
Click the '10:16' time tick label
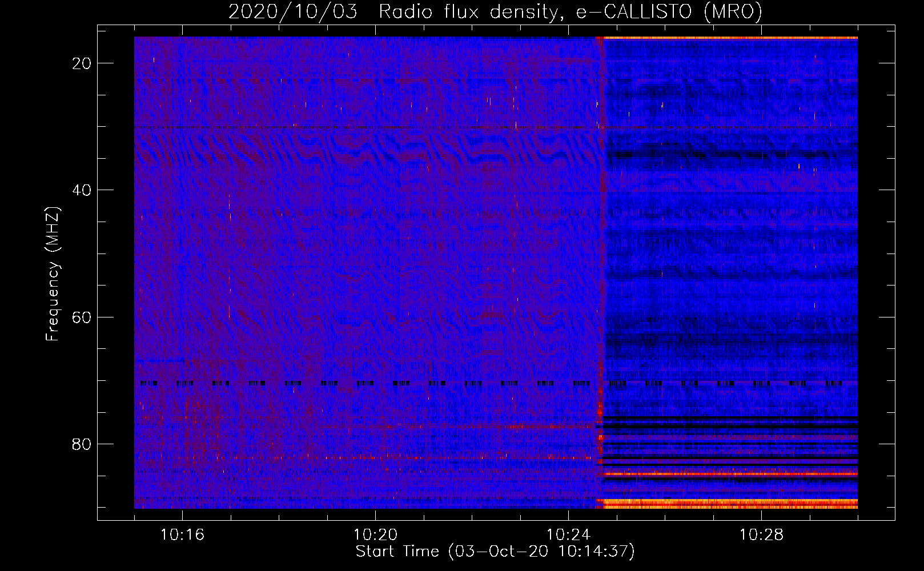pyautogui.click(x=182, y=535)
